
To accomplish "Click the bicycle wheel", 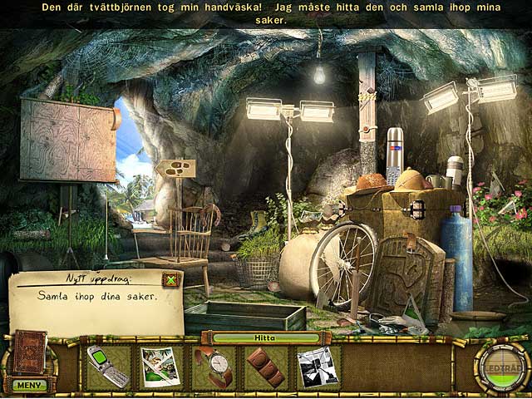I will pos(342,265).
